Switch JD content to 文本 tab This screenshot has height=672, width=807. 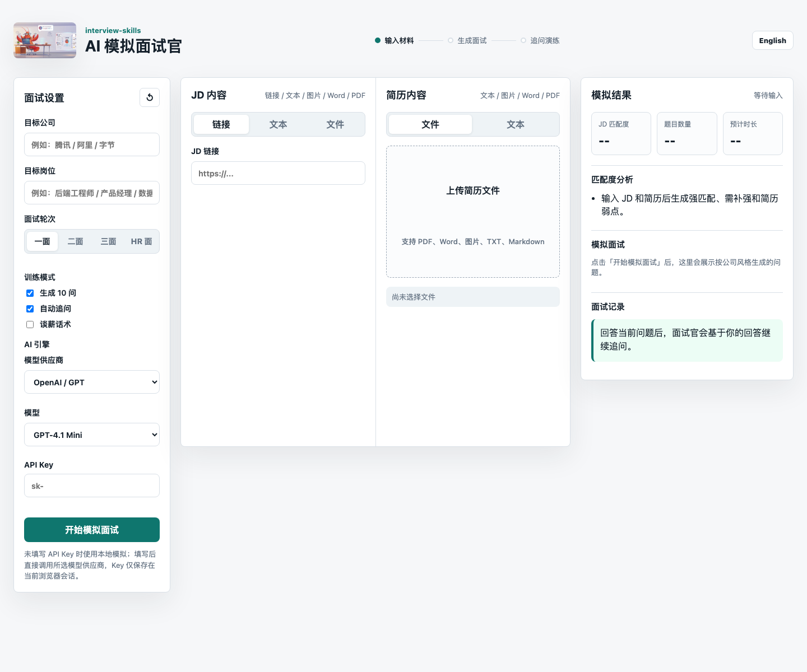pos(278,124)
